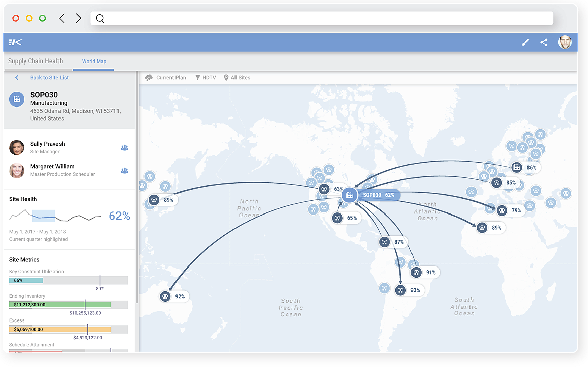
Task: Select the World Map tab
Action: pos(94,62)
